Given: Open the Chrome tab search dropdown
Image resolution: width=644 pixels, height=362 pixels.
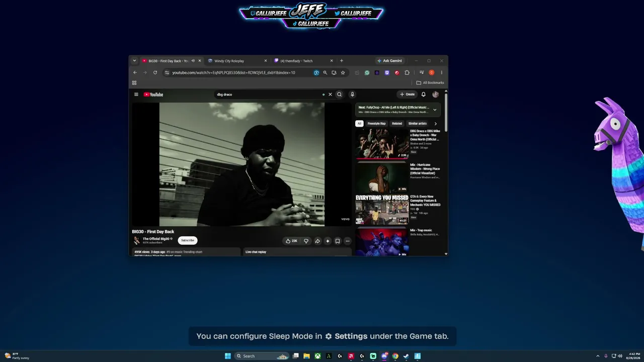Looking at the screenshot, I should point(134,61).
